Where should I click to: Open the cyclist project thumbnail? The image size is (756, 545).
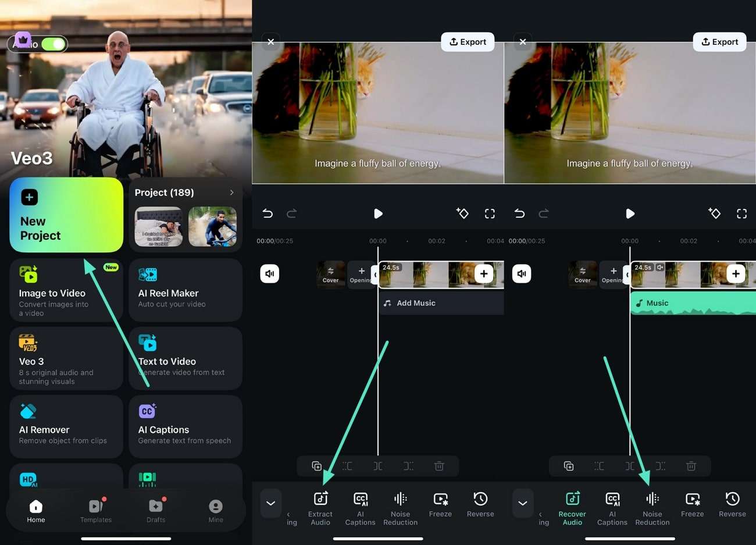click(212, 226)
